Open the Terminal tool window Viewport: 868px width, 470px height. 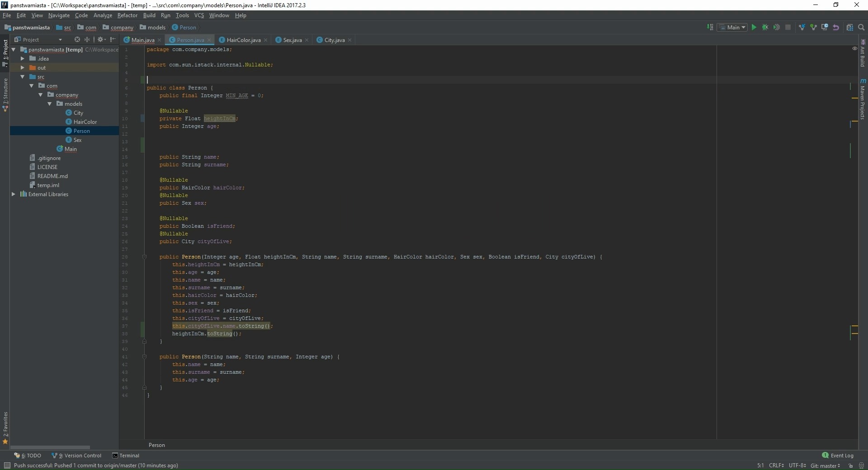[x=129, y=456]
